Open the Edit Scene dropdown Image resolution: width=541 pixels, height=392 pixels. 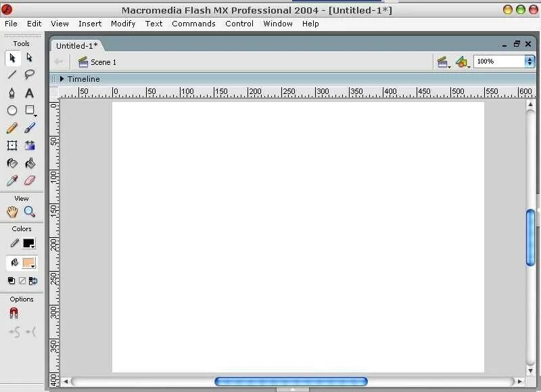click(443, 62)
